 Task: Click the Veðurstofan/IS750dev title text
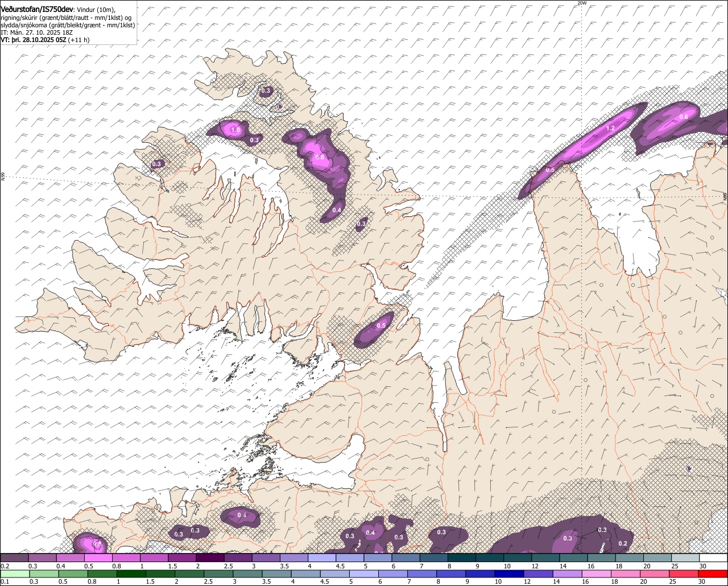pos(36,10)
